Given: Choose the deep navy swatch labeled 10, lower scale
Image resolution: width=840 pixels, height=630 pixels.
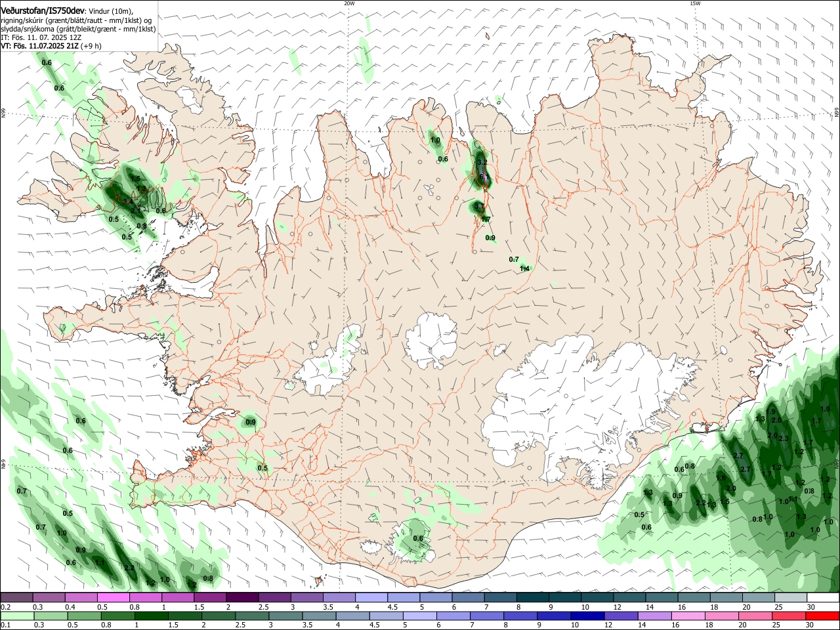Looking at the screenshot, I should click(x=586, y=616).
